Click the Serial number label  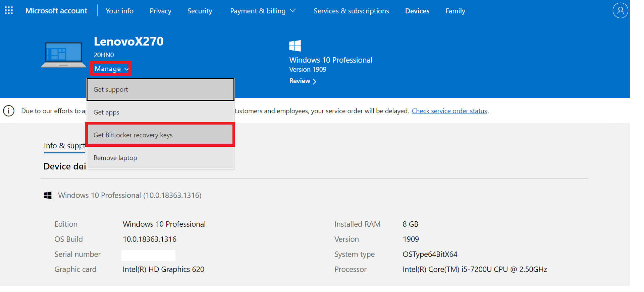77,254
